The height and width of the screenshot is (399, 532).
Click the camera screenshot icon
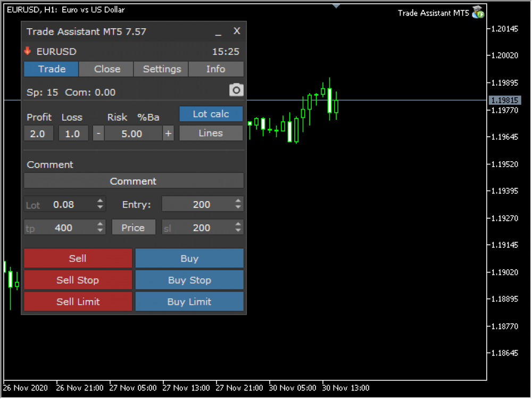pos(237,90)
